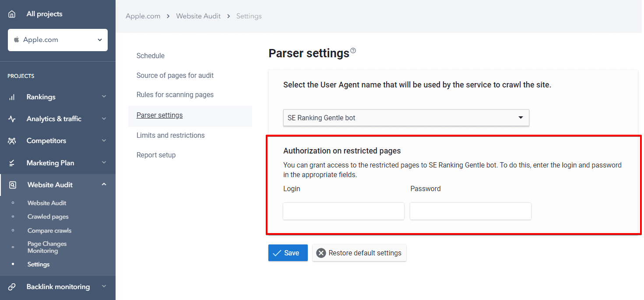Expand the Backlink monitoring chevron
Image resolution: width=644 pixels, height=300 pixels.
[x=104, y=286]
